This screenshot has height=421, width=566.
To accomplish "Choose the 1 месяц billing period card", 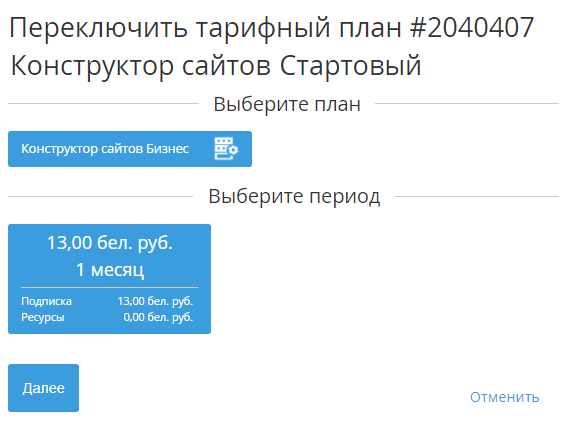I will (x=109, y=279).
